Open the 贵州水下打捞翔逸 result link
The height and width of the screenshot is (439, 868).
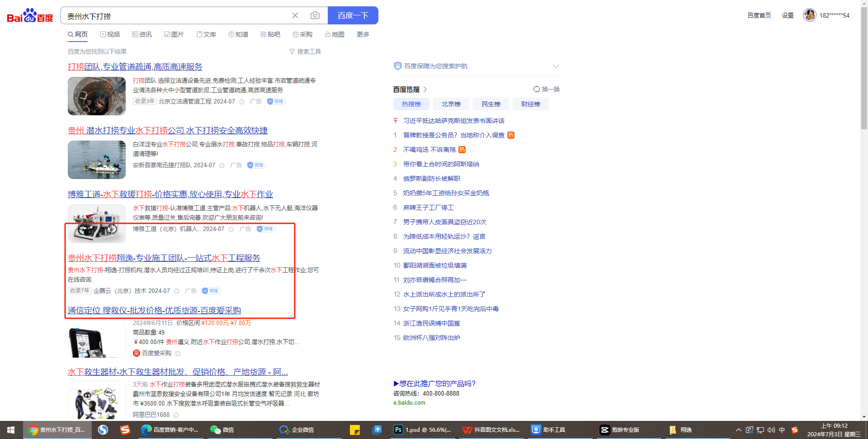(164, 258)
